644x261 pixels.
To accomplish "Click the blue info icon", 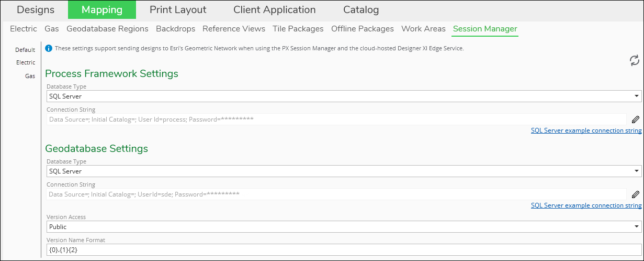I will 49,48.
